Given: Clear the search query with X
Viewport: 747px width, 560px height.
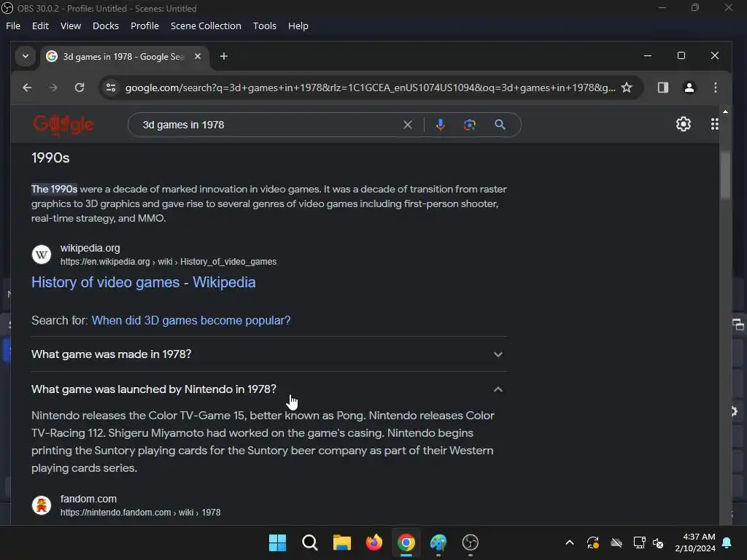Looking at the screenshot, I should point(408,125).
